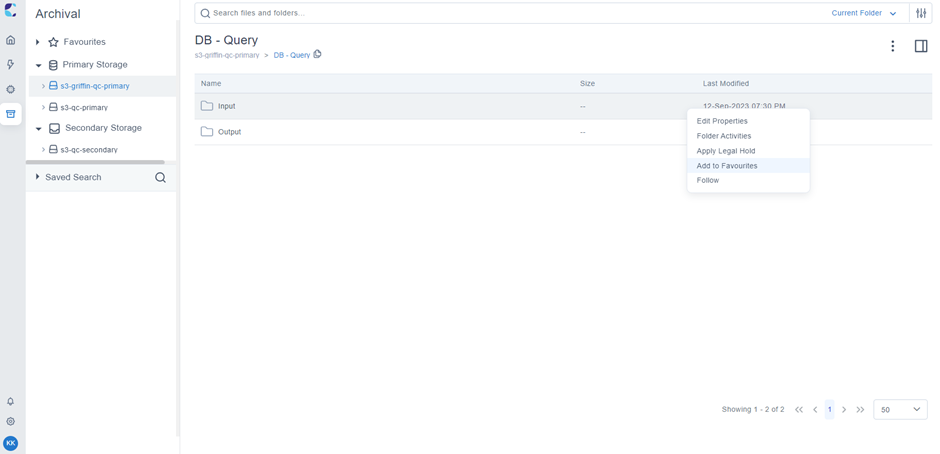Expand the Favourites tree node

pyautogui.click(x=38, y=42)
